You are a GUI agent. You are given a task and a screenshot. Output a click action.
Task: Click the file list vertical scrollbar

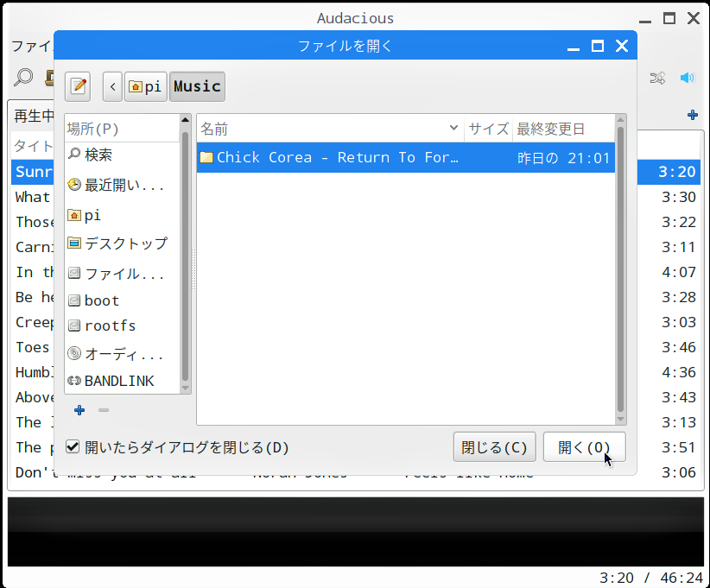pyautogui.click(x=620, y=269)
